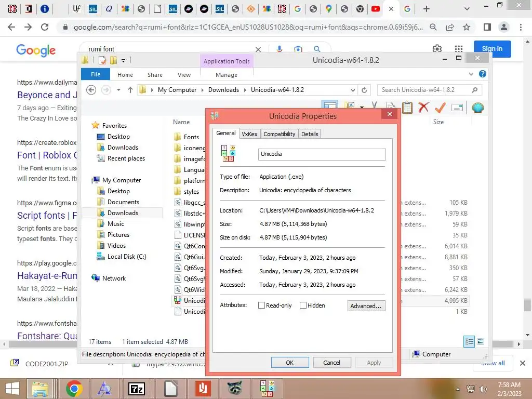Bookmark this page with the star icon
Viewport: 532px width, 399px height.
click(467, 27)
